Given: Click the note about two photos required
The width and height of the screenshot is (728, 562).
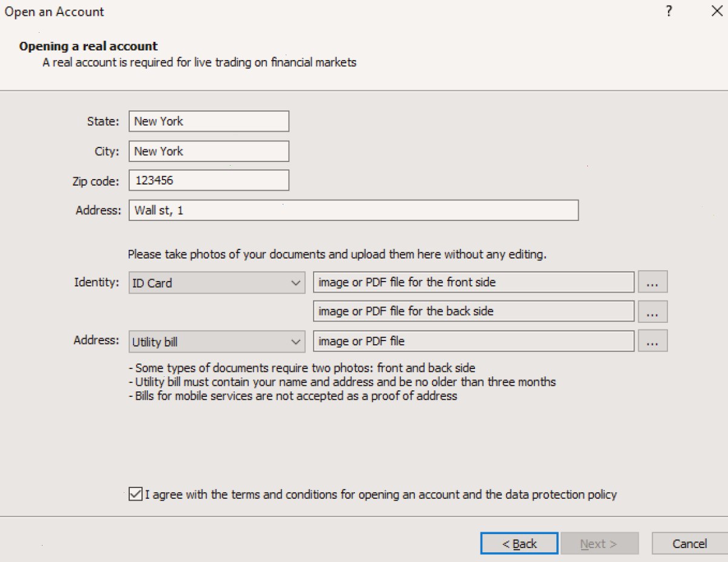Looking at the screenshot, I should tap(302, 368).
